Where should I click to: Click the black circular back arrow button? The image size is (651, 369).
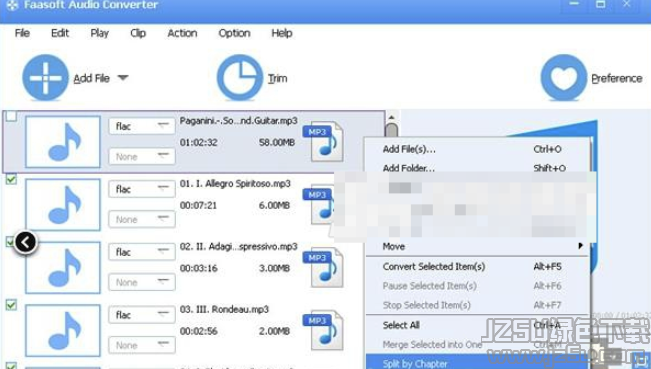coord(26,242)
